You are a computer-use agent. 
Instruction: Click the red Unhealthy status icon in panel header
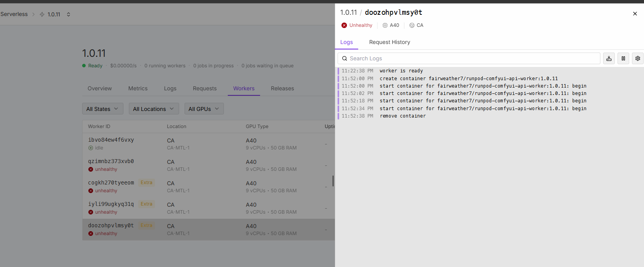click(x=344, y=25)
